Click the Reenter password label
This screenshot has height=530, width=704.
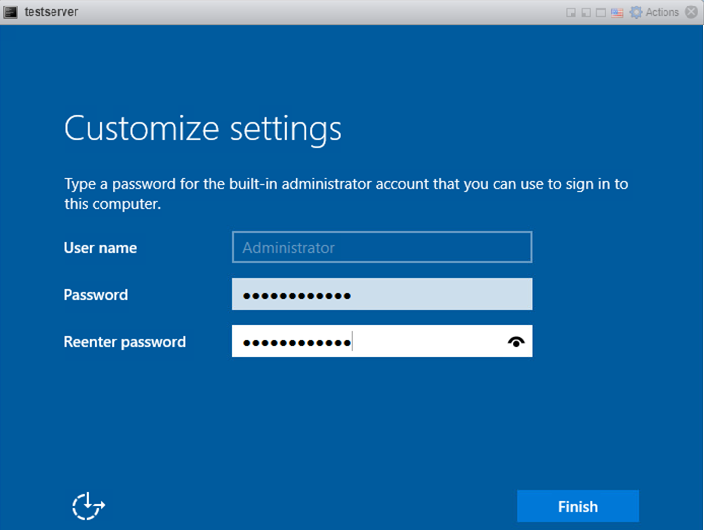pos(125,342)
